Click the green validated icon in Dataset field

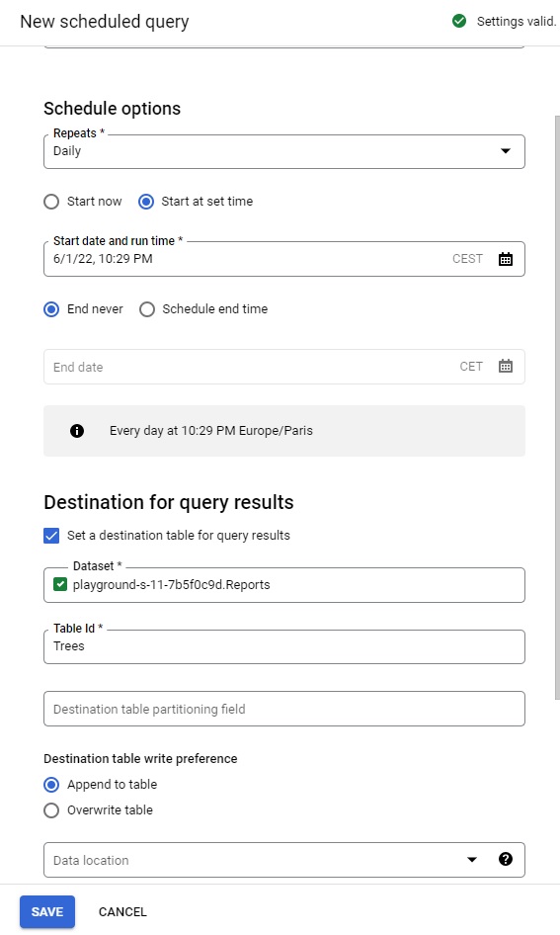pos(60,584)
